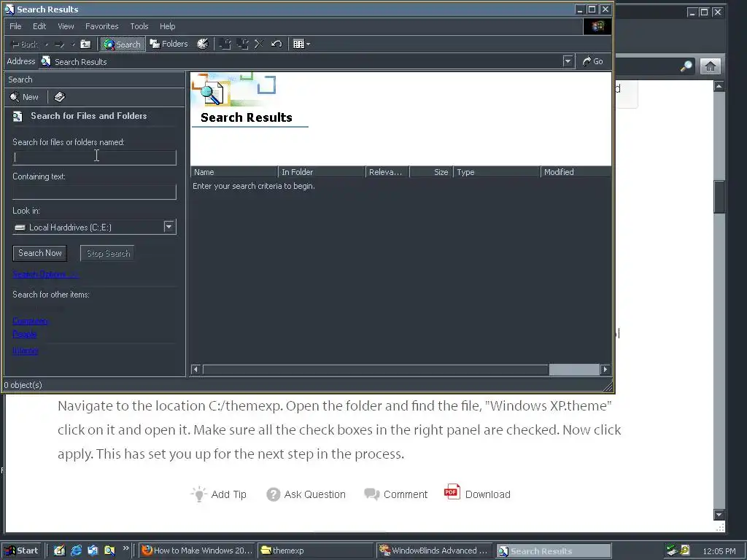Click the Delete X toolbar icon
The width and height of the screenshot is (747, 560).
click(x=259, y=44)
